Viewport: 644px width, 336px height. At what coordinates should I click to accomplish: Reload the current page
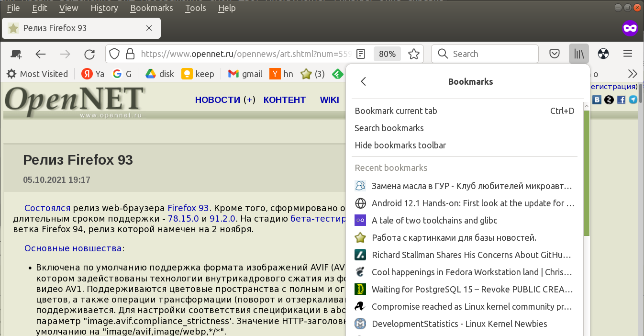click(x=89, y=54)
